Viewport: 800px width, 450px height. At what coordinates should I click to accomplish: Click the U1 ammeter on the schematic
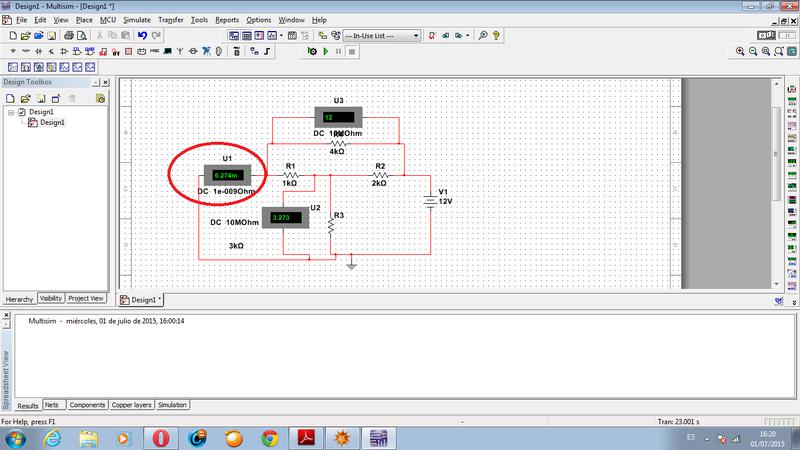point(228,175)
